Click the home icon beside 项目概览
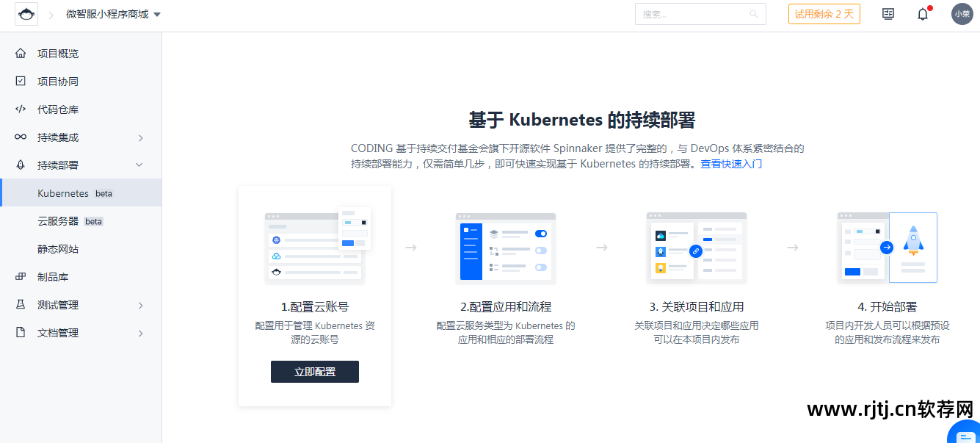The height and width of the screenshot is (443, 980). [21, 53]
